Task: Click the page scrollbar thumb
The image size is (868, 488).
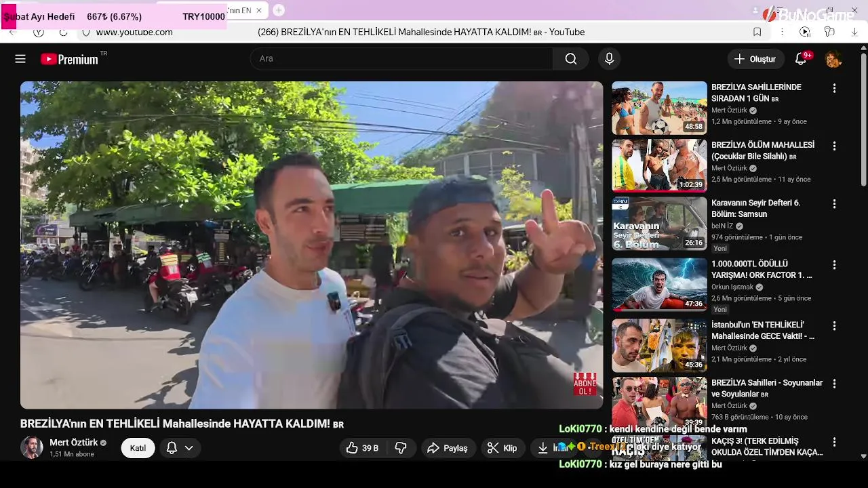Action: point(863,119)
